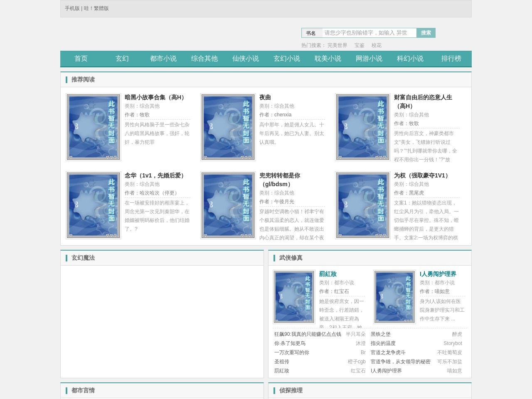Click the 完美世界 hot search link
Screen dimensions: 532x399
tap(337, 45)
